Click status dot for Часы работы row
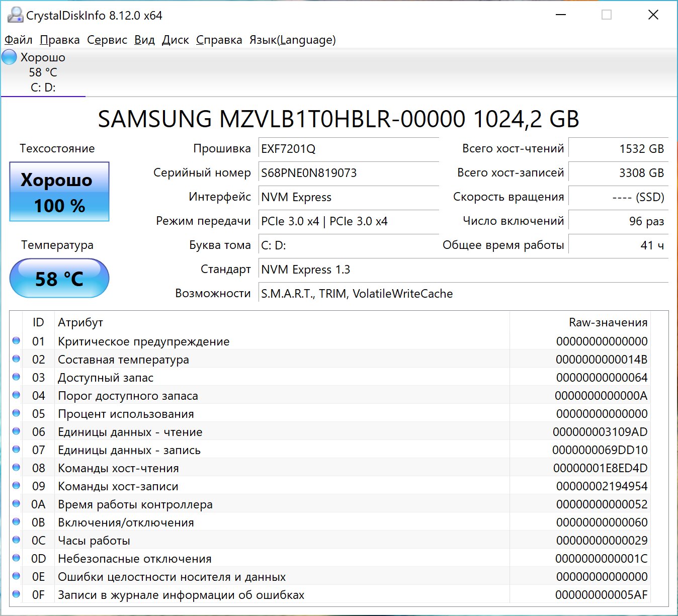The width and height of the screenshot is (678, 616). (16, 540)
